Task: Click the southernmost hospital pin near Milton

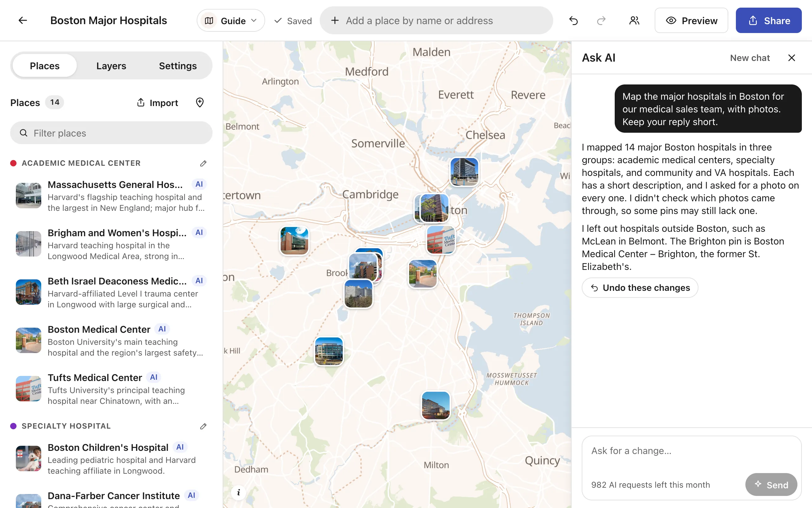Action: pyautogui.click(x=435, y=405)
